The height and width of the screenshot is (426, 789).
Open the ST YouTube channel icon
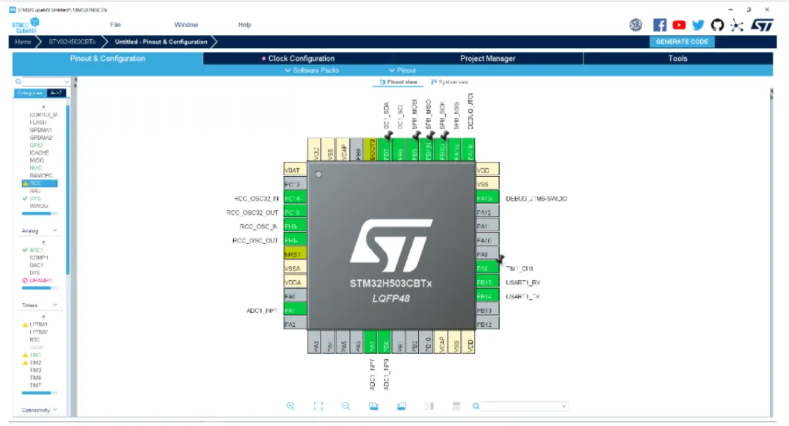click(x=679, y=25)
